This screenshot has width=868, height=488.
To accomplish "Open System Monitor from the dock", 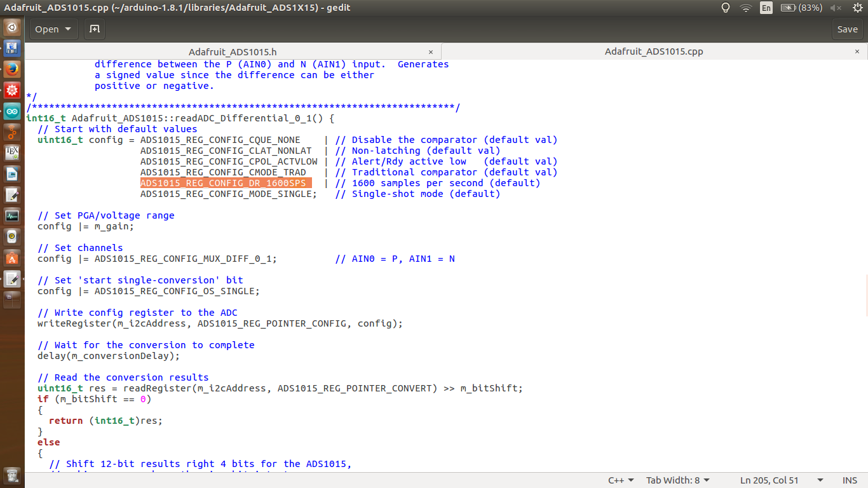I will point(11,215).
